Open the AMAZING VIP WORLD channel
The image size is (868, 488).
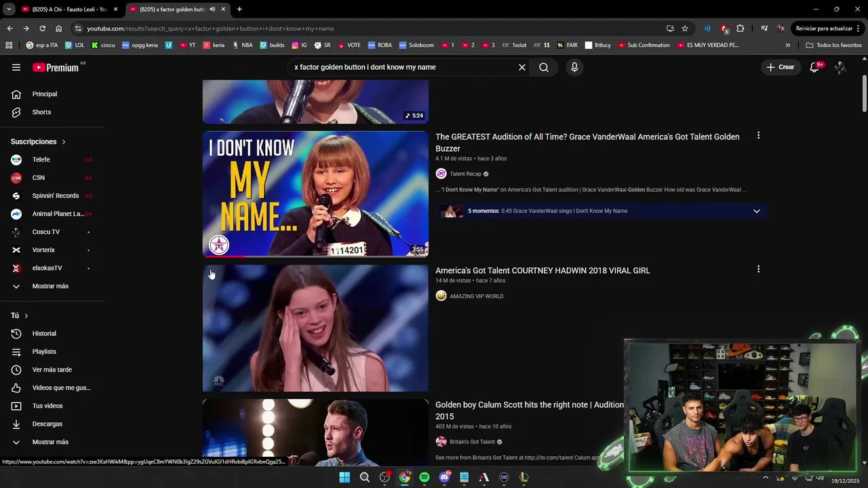coord(477,296)
